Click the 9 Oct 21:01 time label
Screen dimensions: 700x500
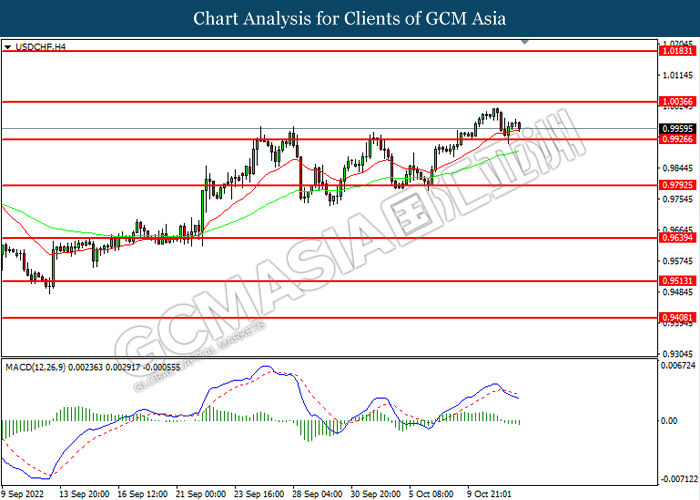(489, 494)
